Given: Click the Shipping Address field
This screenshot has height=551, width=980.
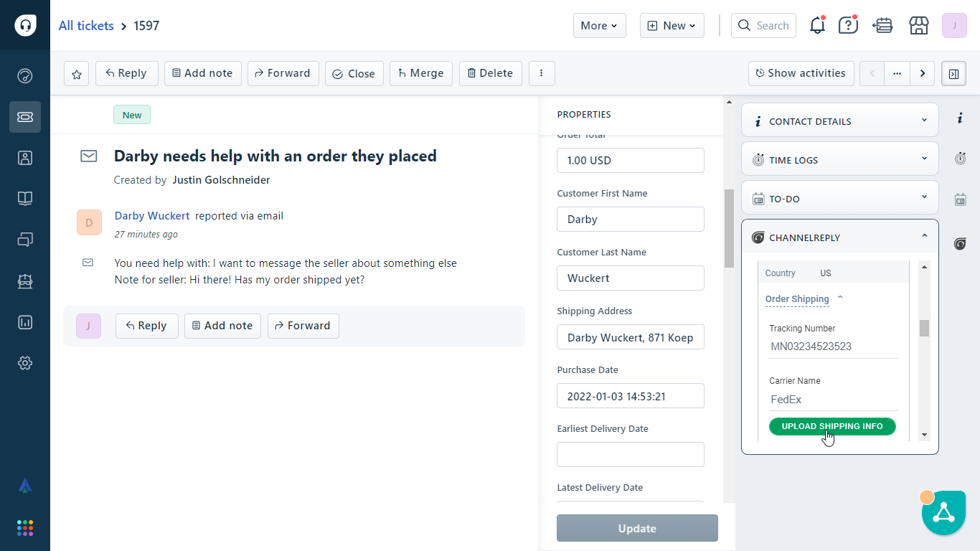Looking at the screenshot, I should [x=631, y=336].
